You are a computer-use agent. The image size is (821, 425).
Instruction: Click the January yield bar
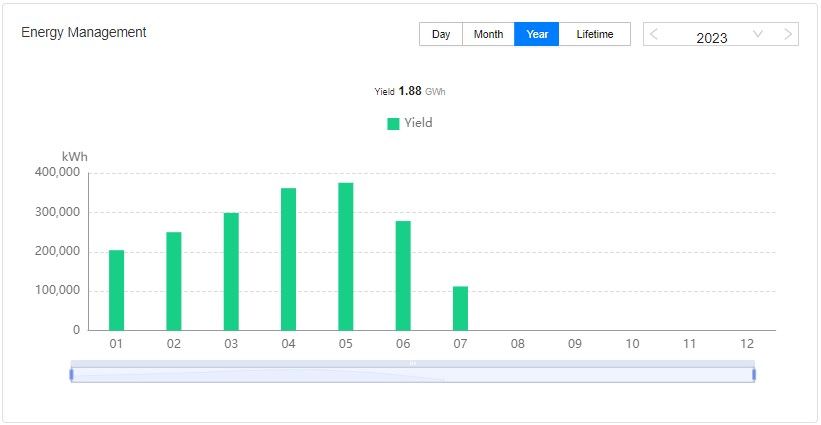(116, 290)
